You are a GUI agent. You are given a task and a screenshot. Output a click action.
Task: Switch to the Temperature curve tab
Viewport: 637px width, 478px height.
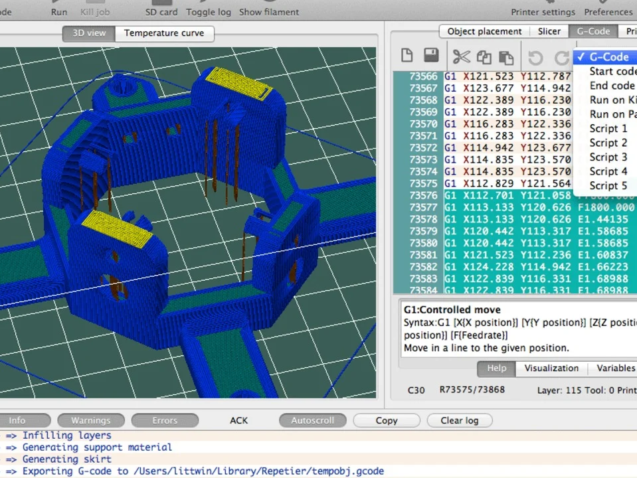click(x=164, y=33)
